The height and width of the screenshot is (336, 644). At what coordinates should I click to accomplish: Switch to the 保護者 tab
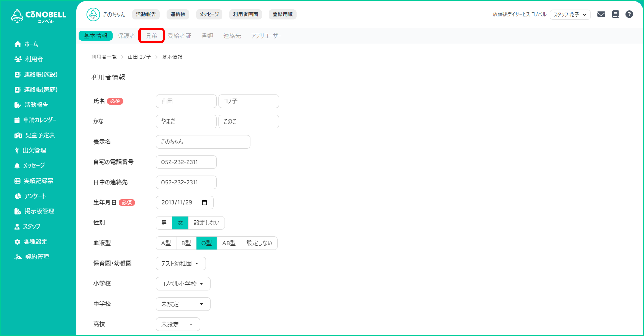(126, 36)
